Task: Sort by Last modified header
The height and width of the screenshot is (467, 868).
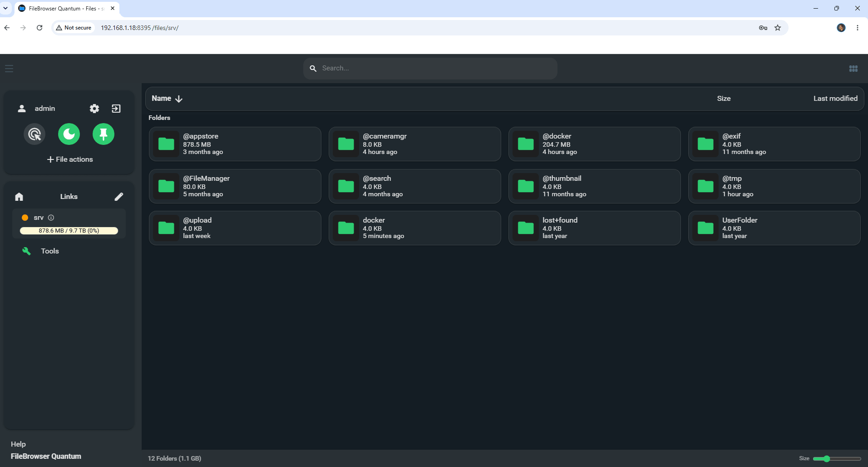Action: point(835,99)
